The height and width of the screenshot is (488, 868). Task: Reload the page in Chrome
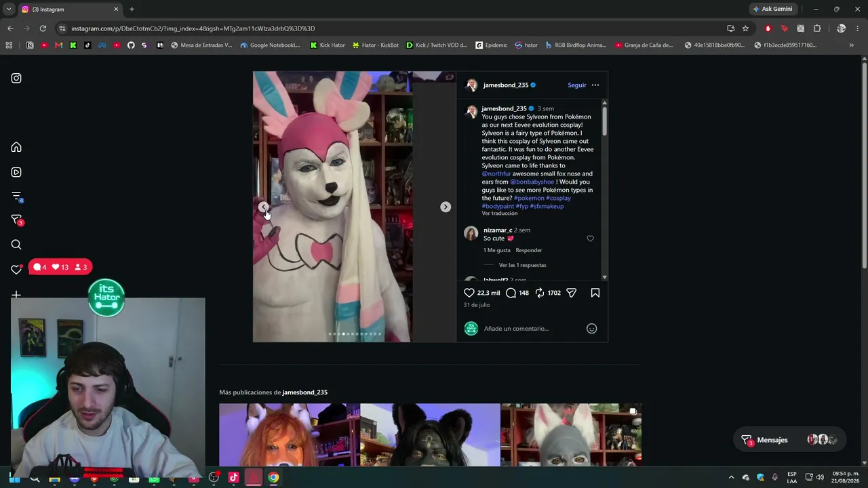(x=43, y=28)
